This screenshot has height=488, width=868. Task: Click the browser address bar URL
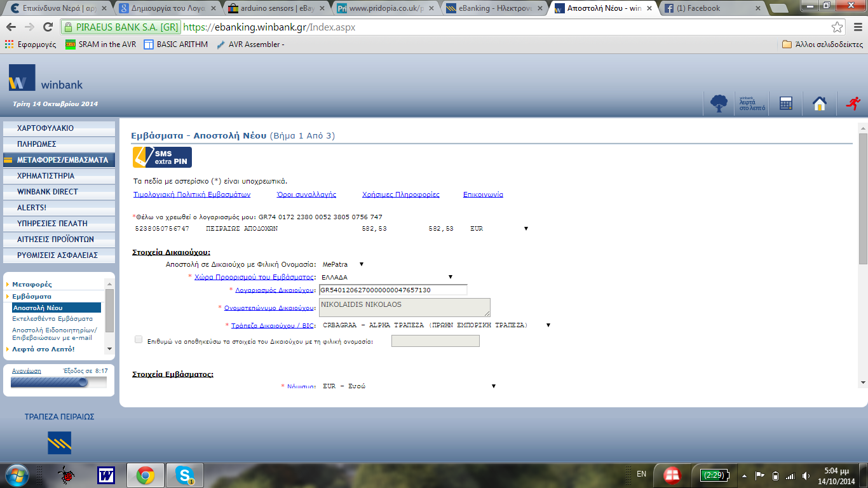coord(269,27)
